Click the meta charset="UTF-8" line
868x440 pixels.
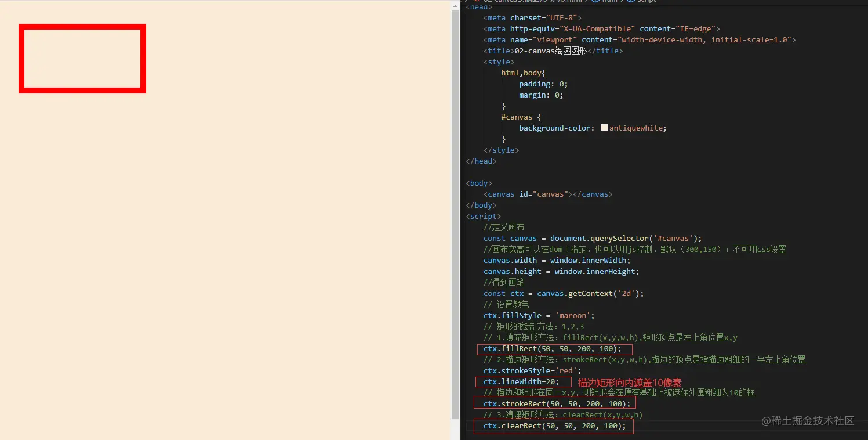pos(532,17)
